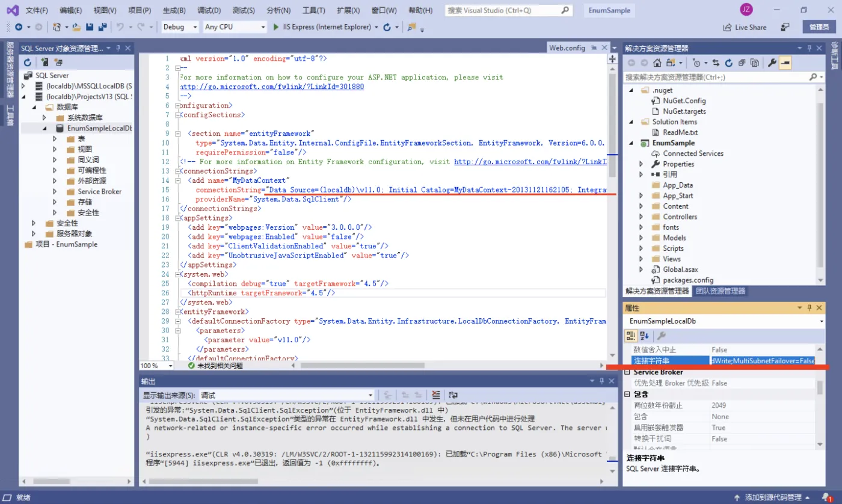842x504 pixels.
Task: Select Service Broker node in database tree
Action: [99, 191]
